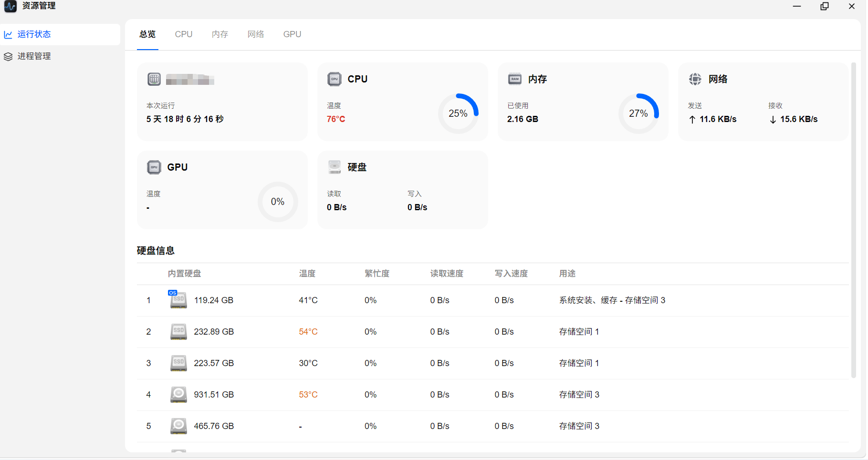Click the 温度 column header in the disk table
Image resolution: width=868 pixels, height=460 pixels.
pyautogui.click(x=307, y=274)
